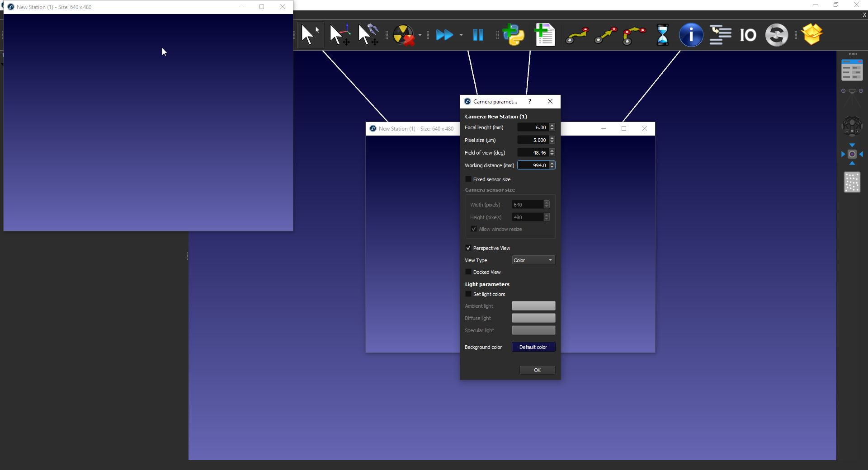Click the Add Program document icon
Viewport: 868px width, 470px height.
coord(545,35)
